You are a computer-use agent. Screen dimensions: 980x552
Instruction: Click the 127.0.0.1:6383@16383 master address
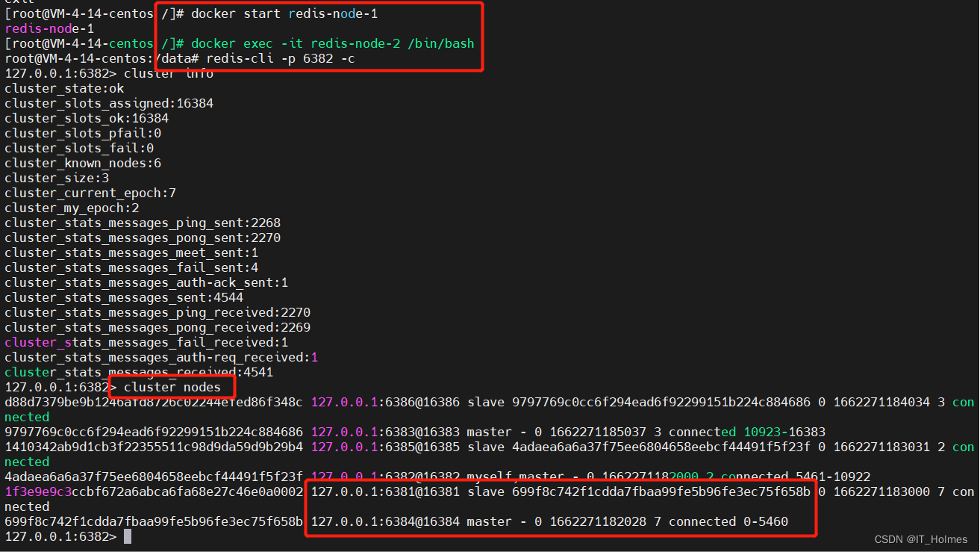(385, 432)
